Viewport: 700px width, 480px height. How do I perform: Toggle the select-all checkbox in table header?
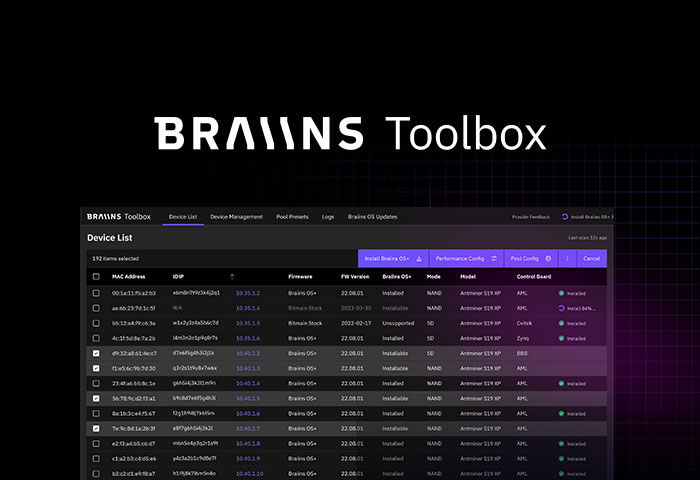click(96, 276)
